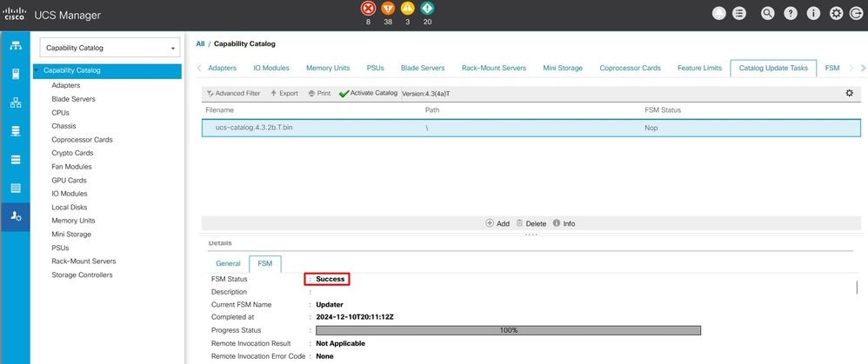Switch to the Memory Units tab
This screenshot has width=868, height=364.
[328, 68]
